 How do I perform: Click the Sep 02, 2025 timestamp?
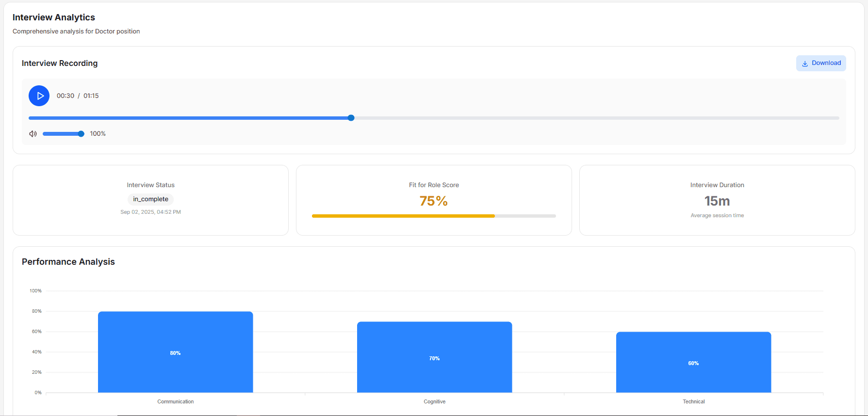(x=150, y=212)
